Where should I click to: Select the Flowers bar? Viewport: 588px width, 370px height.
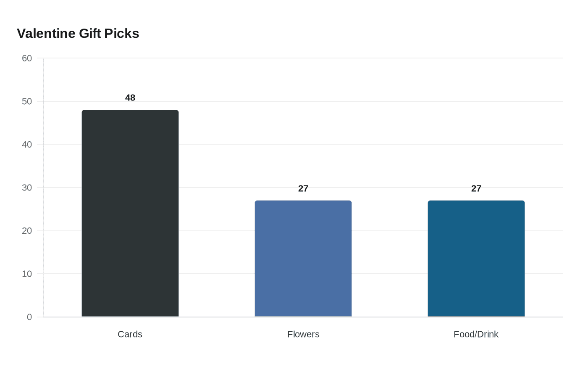coord(303,259)
